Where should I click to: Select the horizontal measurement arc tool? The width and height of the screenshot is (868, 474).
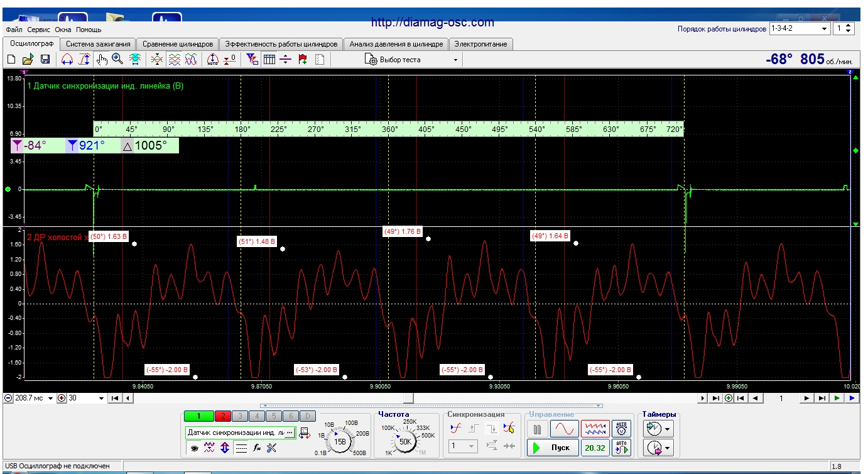(67, 59)
